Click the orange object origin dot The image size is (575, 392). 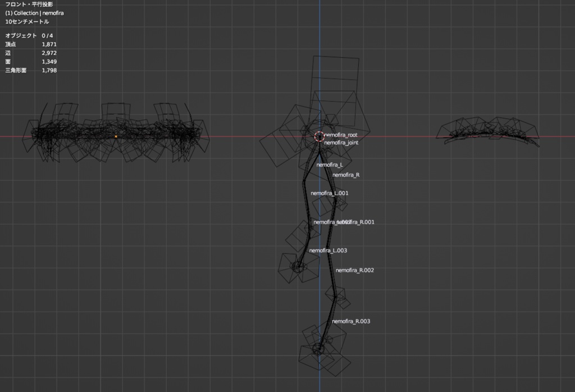click(x=116, y=136)
